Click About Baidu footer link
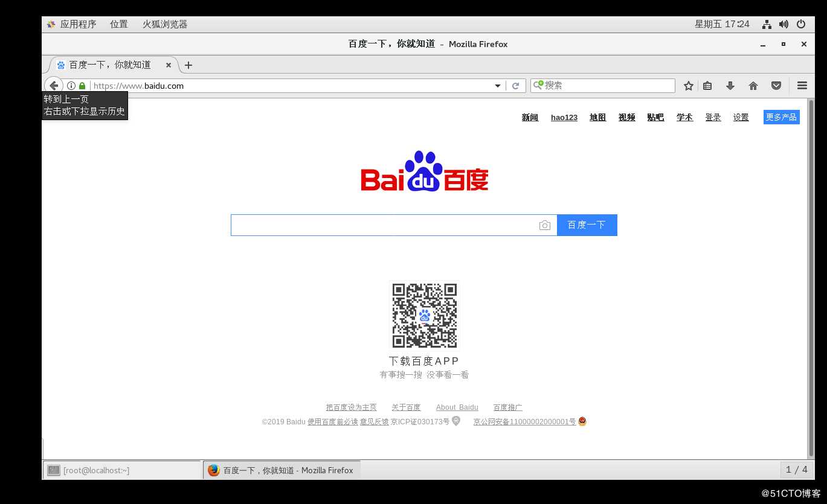This screenshot has height=504, width=827. 457,407
